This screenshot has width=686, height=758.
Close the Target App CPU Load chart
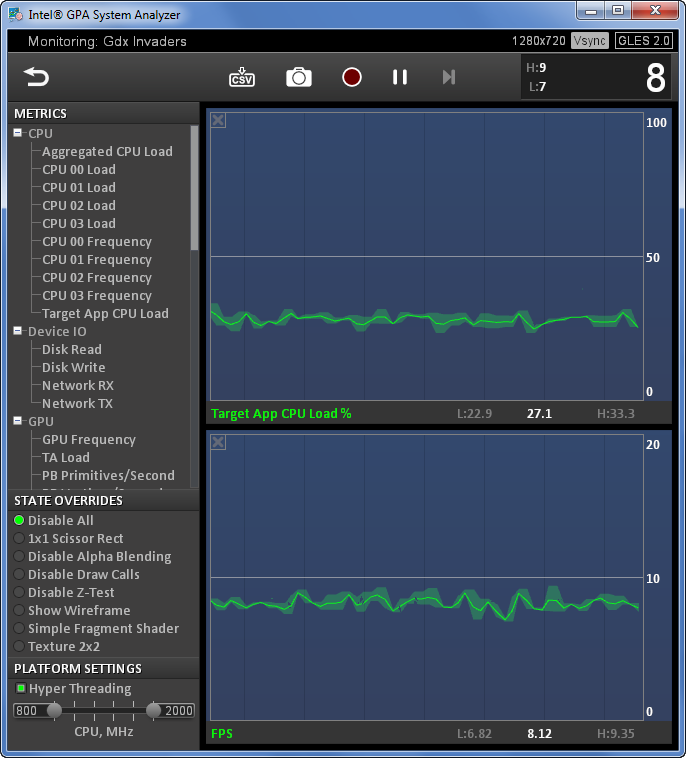pos(218,120)
